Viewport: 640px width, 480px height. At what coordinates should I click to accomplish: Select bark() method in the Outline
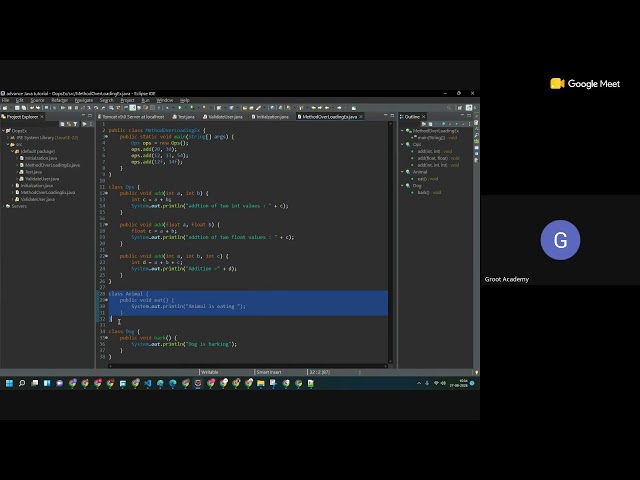429,193
